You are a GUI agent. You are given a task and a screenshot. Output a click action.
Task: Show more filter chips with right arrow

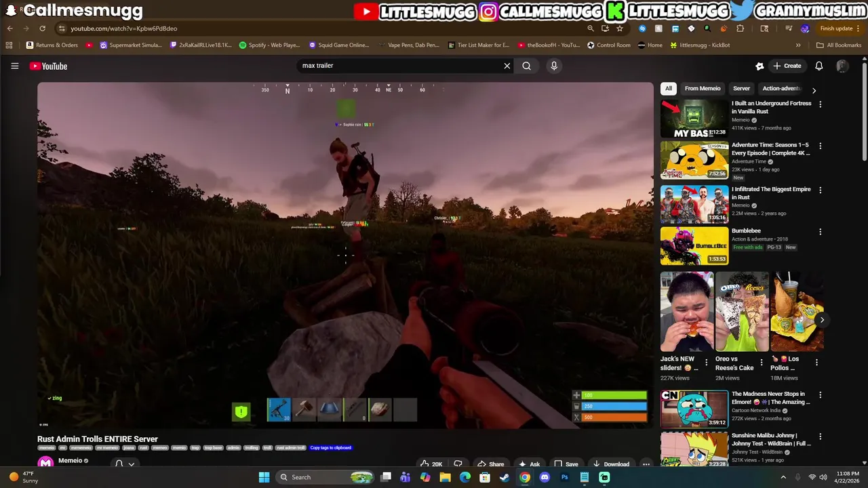[x=814, y=90]
